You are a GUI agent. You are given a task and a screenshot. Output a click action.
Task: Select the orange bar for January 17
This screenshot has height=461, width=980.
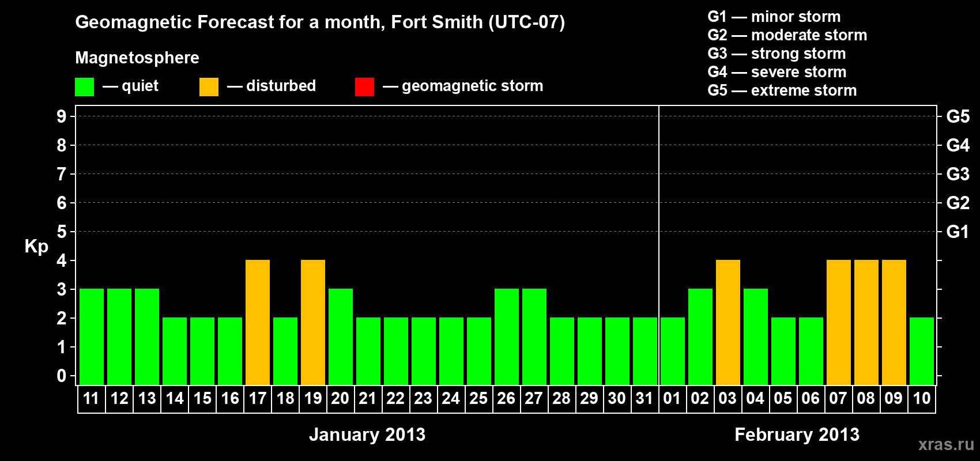[x=258, y=323]
